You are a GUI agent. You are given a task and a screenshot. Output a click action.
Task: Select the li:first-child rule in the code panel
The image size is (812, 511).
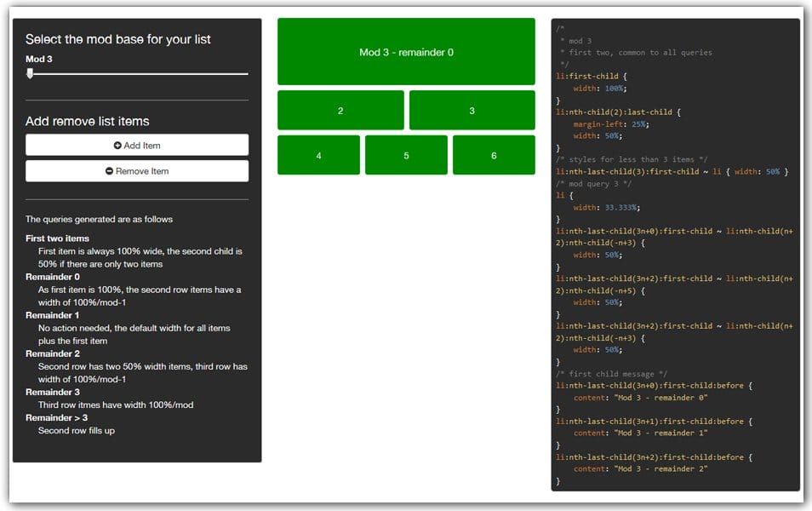(x=590, y=75)
